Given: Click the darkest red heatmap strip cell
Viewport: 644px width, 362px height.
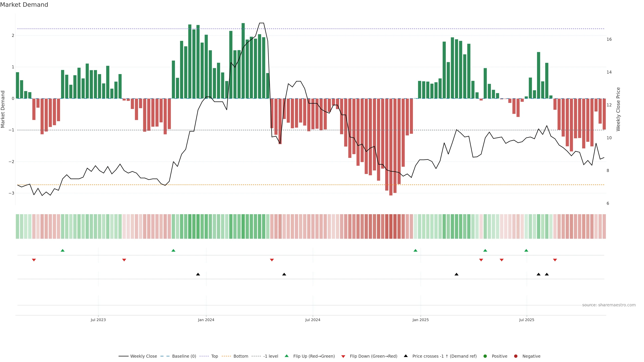Looking at the screenshot, I should pos(391,226).
